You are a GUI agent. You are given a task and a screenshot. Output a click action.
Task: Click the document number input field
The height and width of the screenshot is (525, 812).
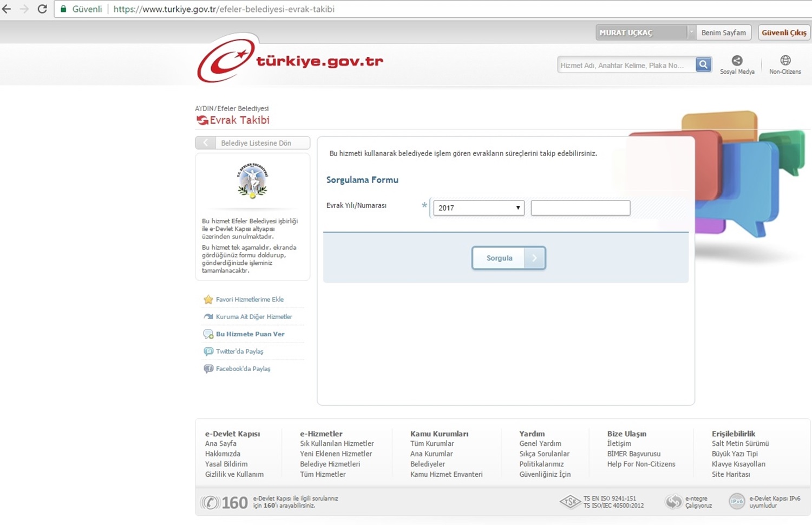click(x=580, y=208)
